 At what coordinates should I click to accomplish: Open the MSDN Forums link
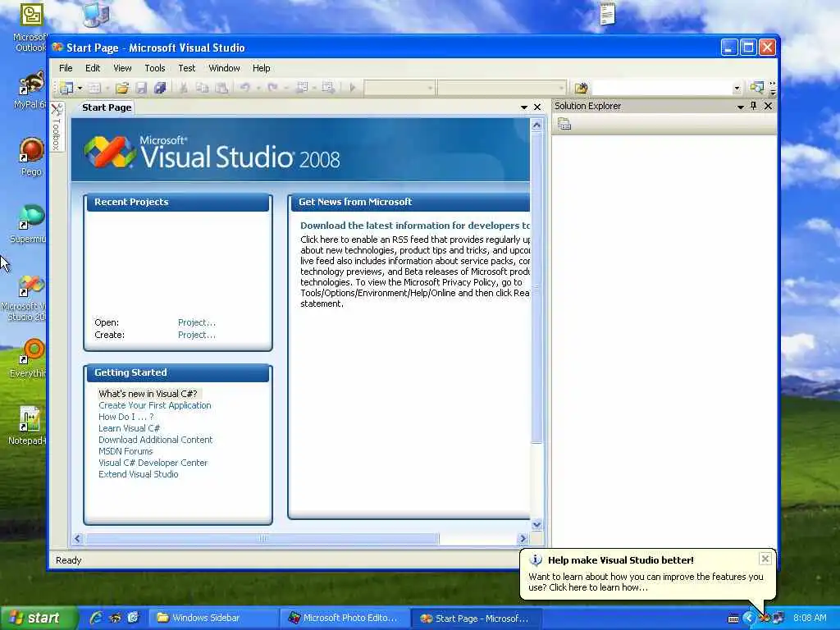click(126, 451)
